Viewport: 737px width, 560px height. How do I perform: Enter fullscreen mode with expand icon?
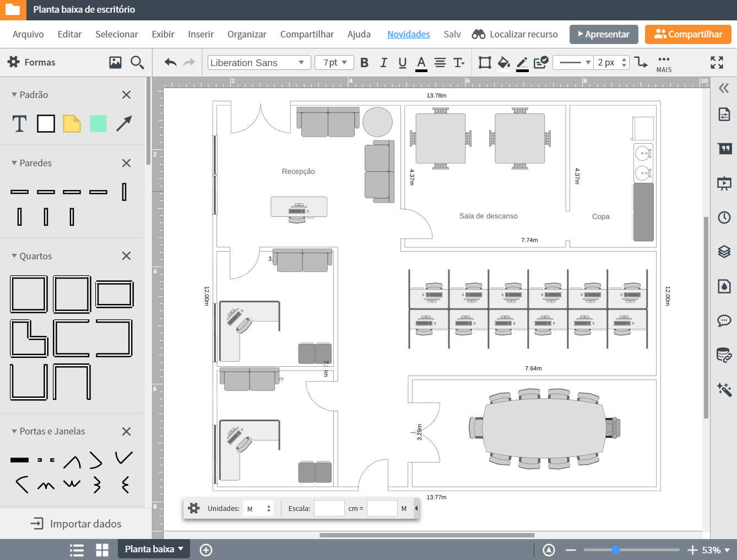(x=717, y=63)
